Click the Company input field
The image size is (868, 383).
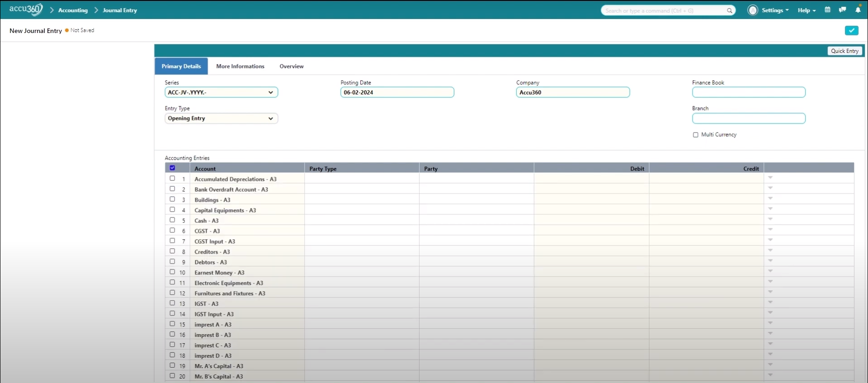tap(573, 92)
